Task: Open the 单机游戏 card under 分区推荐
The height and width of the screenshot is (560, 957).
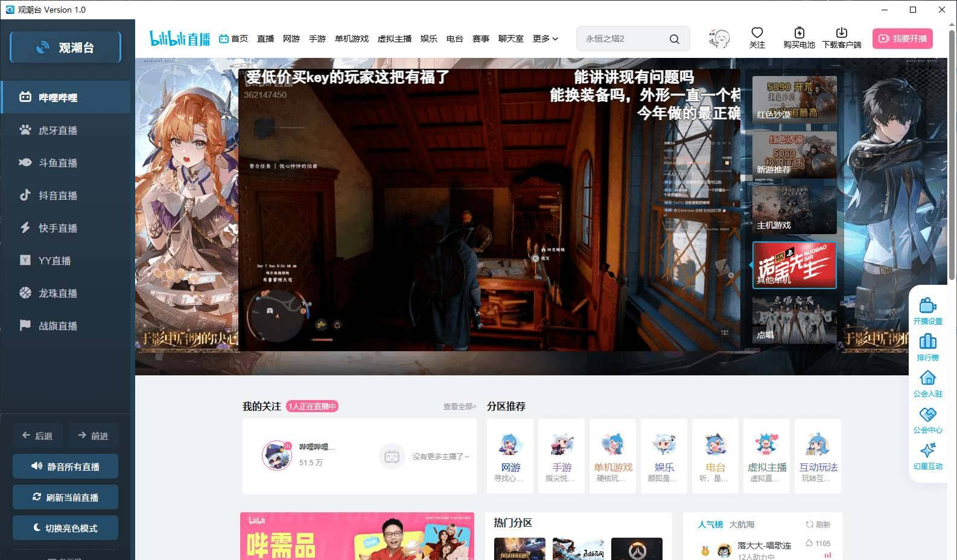Action: click(x=613, y=456)
